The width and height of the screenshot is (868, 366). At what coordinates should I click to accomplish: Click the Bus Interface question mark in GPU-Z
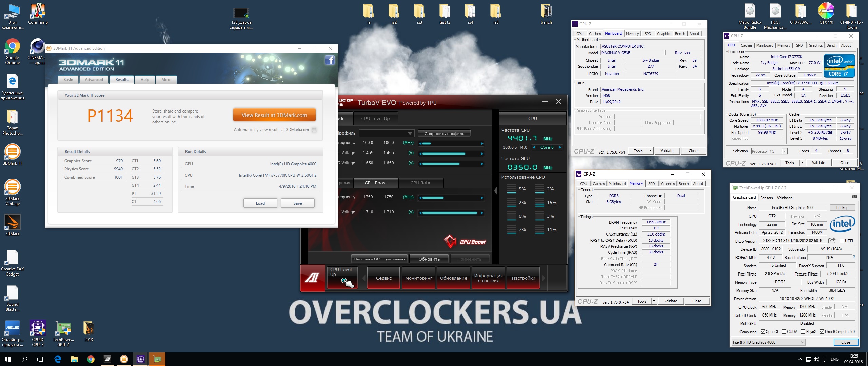pyautogui.click(x=854, y=257)
